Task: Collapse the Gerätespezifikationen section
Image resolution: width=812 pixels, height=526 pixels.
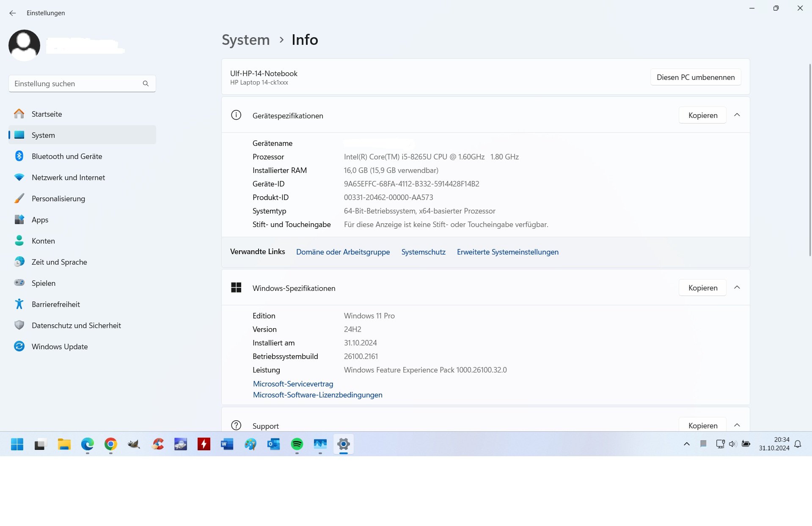Action: point(737,115)
